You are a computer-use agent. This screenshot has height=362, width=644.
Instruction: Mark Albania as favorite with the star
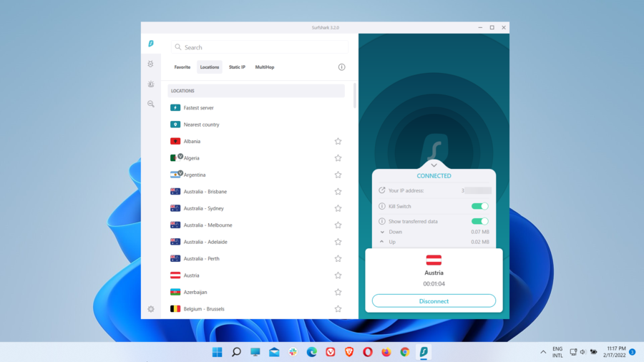(x=338, y=142)
